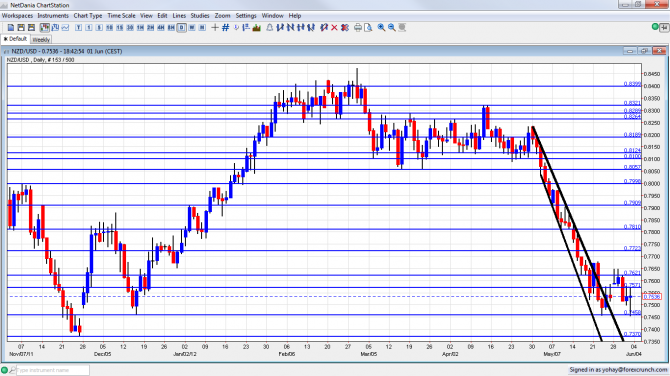This screenshot has width=670, height=376.
Task: Click the Signed in status bar text
Action: (x=618, y=370)
